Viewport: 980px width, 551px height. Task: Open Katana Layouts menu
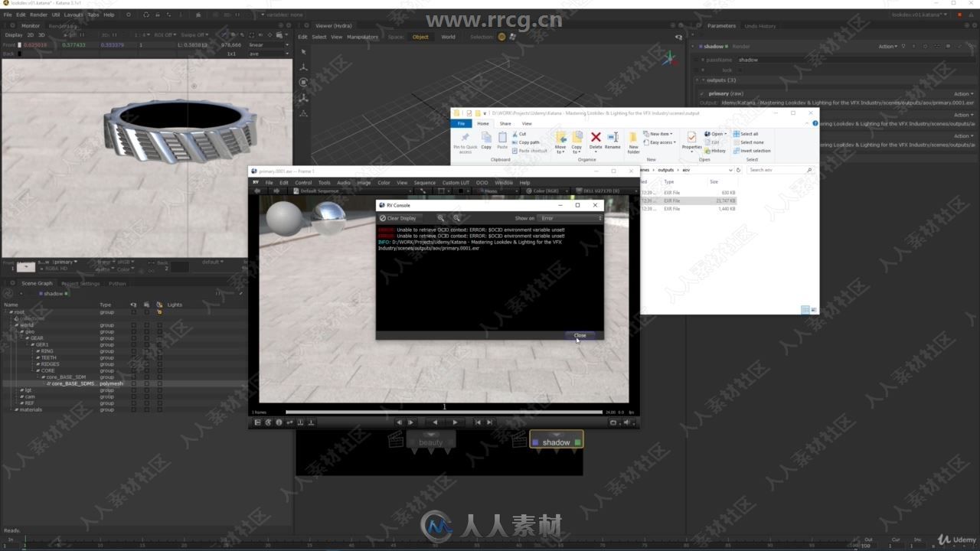(73, 15)
